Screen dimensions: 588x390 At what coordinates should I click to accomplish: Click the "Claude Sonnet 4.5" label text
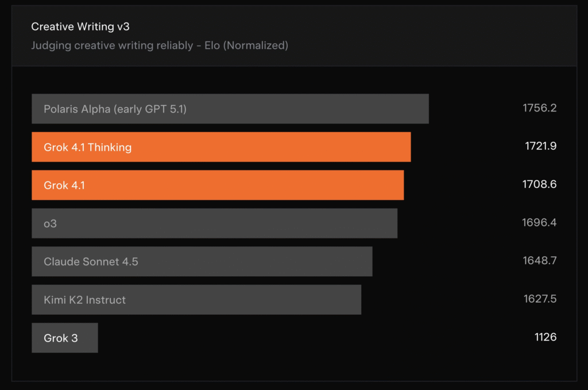coord(91,261)
